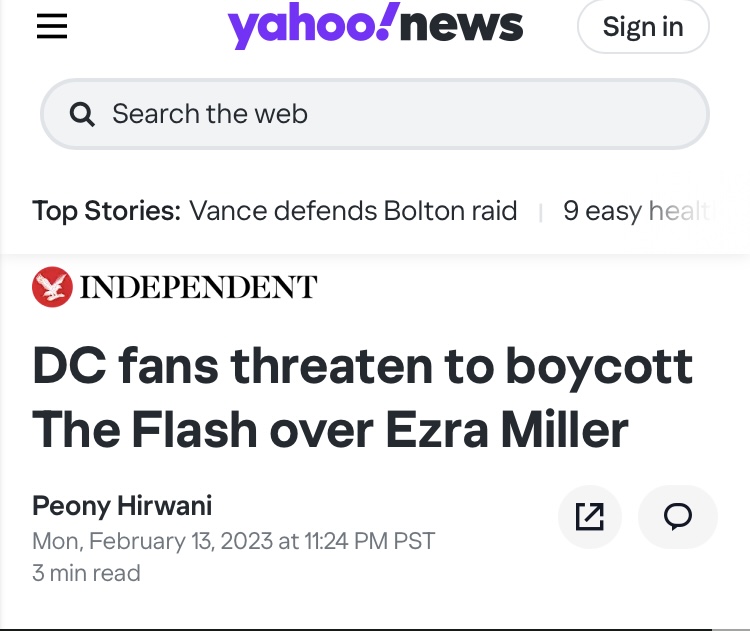
Task: Click the magnifying glass search icon
Action: coord(83,115)
